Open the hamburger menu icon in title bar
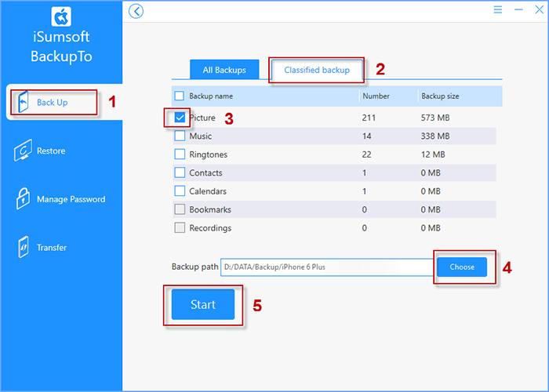549x392 pixels. click(x=498, y=10)
